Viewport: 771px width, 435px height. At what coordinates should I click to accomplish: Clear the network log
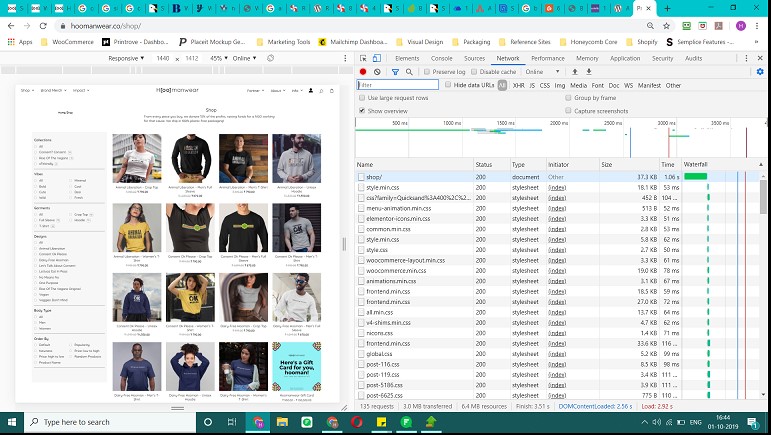point(377,72)
